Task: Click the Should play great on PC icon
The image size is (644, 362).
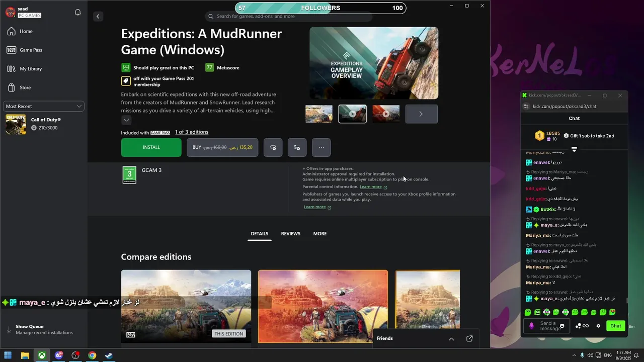Action: (x=126, y=67)
